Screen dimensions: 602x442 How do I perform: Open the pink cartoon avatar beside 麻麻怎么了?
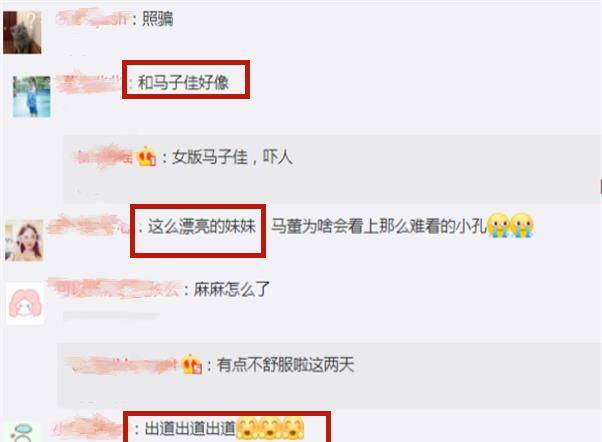pyautogui.click(x=25, y=304)
